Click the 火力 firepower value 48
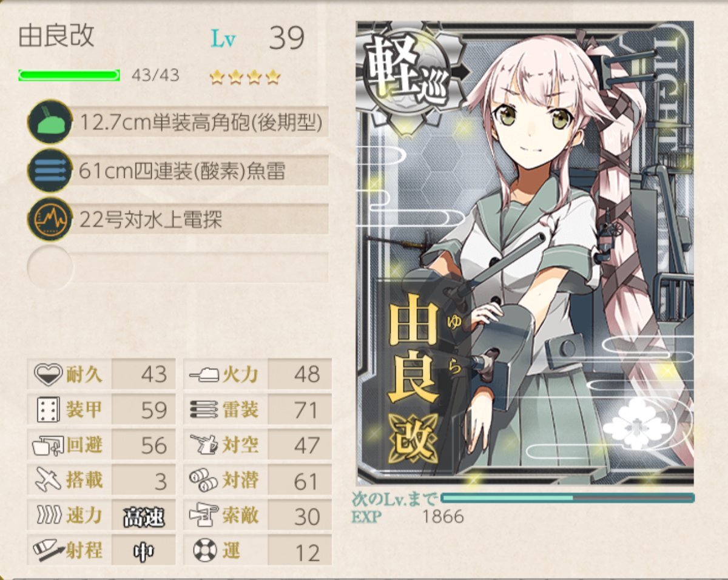Image resolution: width=728 pixels, height=580 pixels. point(306,375)
